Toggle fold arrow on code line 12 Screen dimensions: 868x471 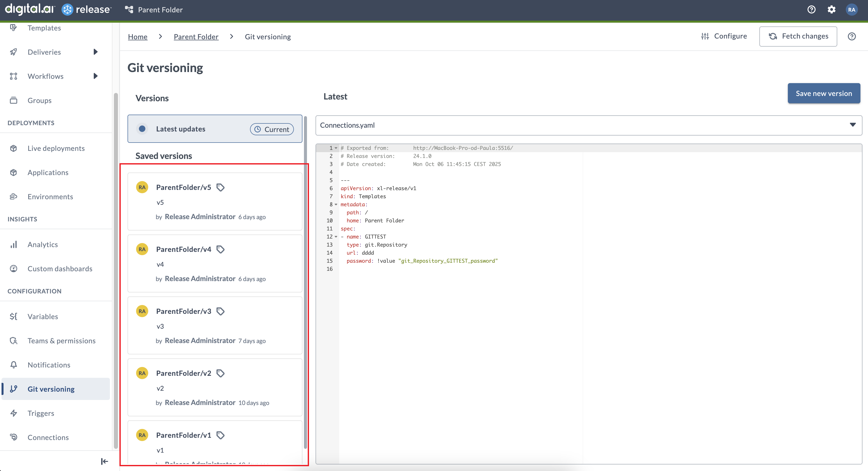pyautogui.click(x=336, y=237)
